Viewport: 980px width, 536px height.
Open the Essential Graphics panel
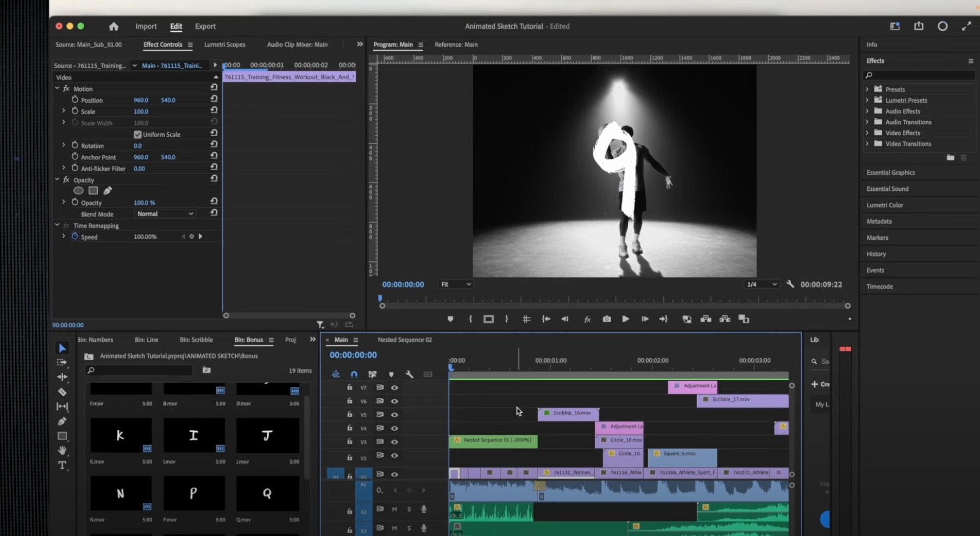(x=890, y=173)
